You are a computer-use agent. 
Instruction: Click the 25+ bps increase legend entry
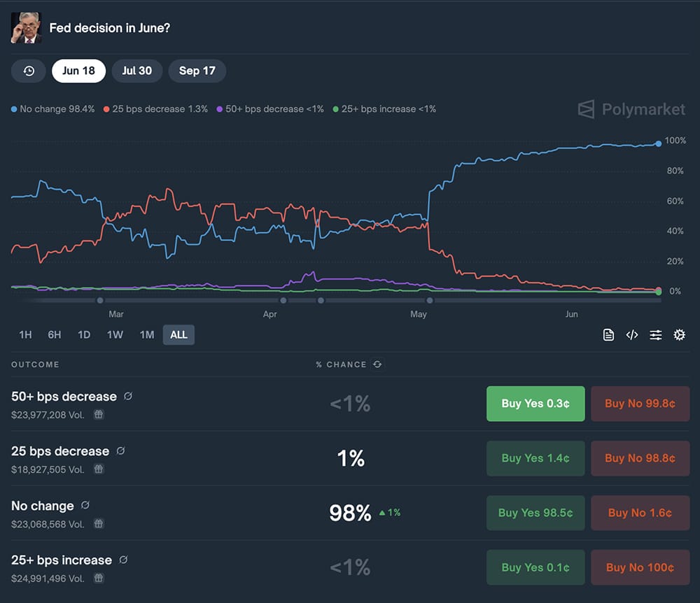click(x=384, y=109)
